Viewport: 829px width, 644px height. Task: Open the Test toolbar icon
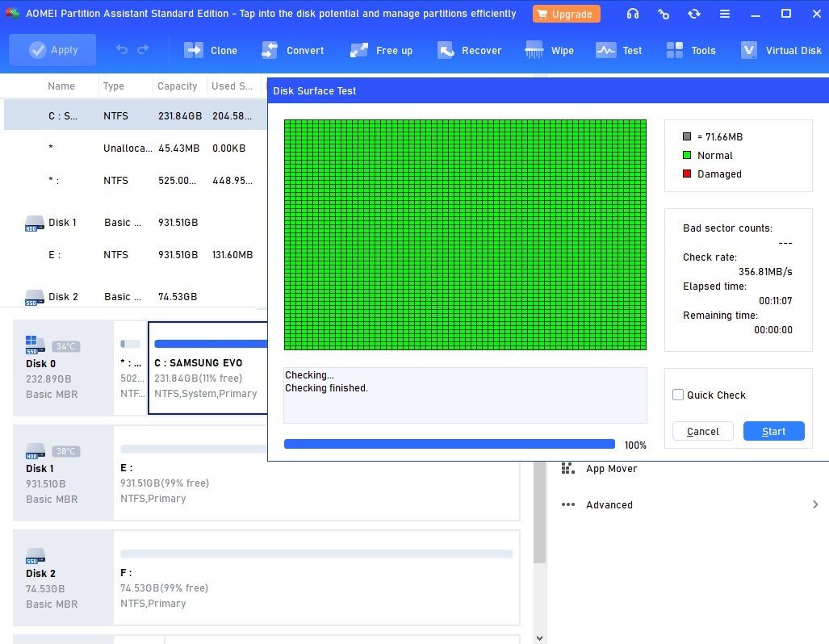(x=618, y=50)
